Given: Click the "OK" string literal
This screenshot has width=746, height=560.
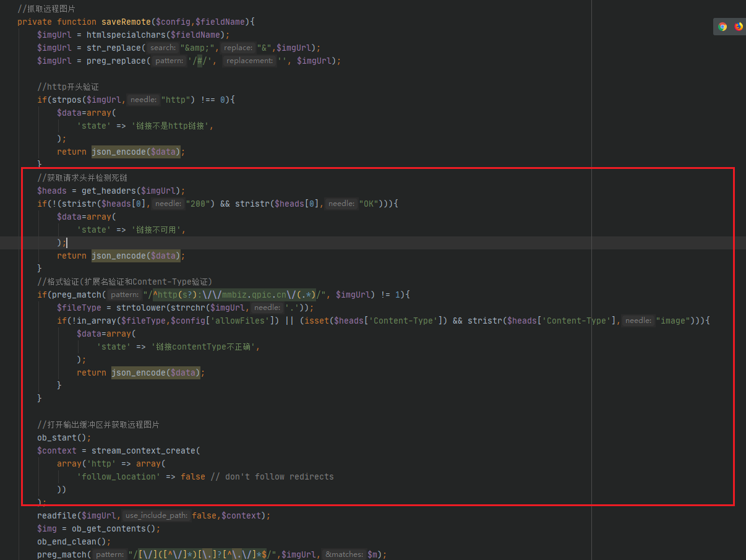Looking at the screenshot, I should (368, 204).
